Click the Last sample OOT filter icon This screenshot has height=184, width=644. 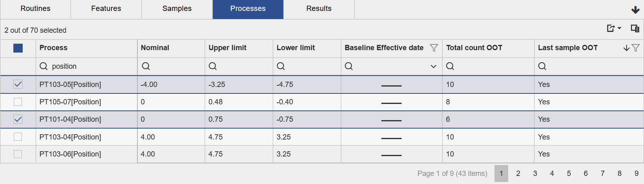(x=635, y=48)
